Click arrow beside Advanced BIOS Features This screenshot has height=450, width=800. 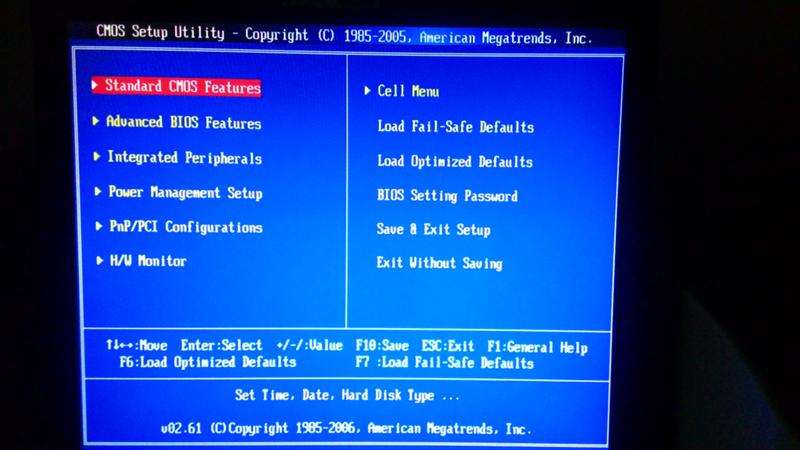pos(95,121)
